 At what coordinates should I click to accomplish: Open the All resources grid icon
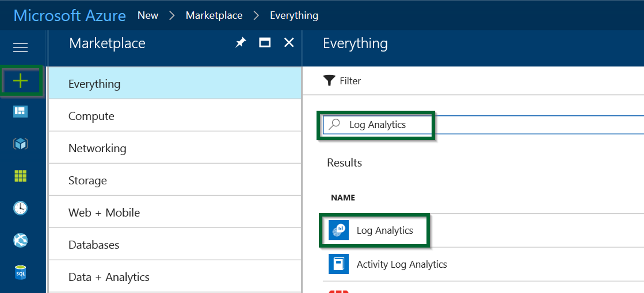20,176
